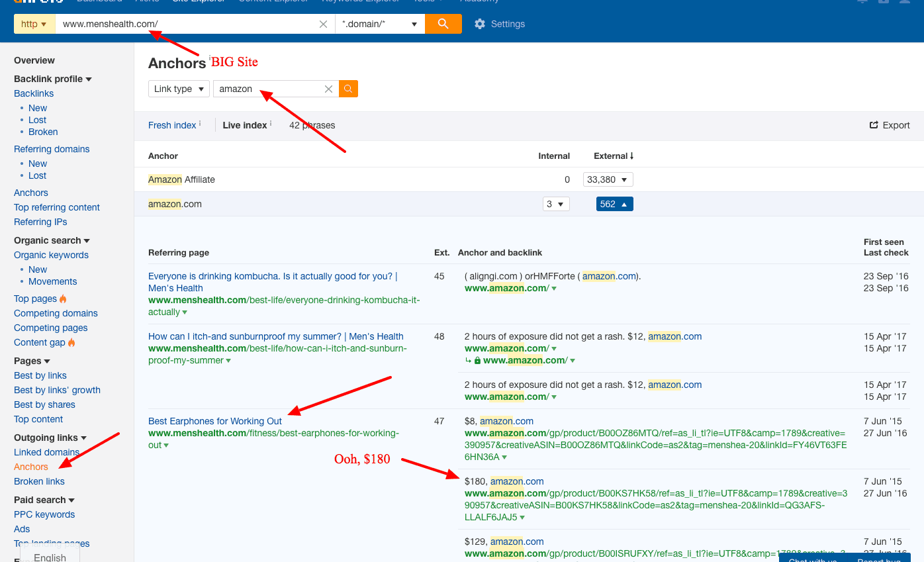Image resolution: width=924 pixels, height=562 pixels.
Task: Open the Link type filter dropdown
Action: (179, 89)
